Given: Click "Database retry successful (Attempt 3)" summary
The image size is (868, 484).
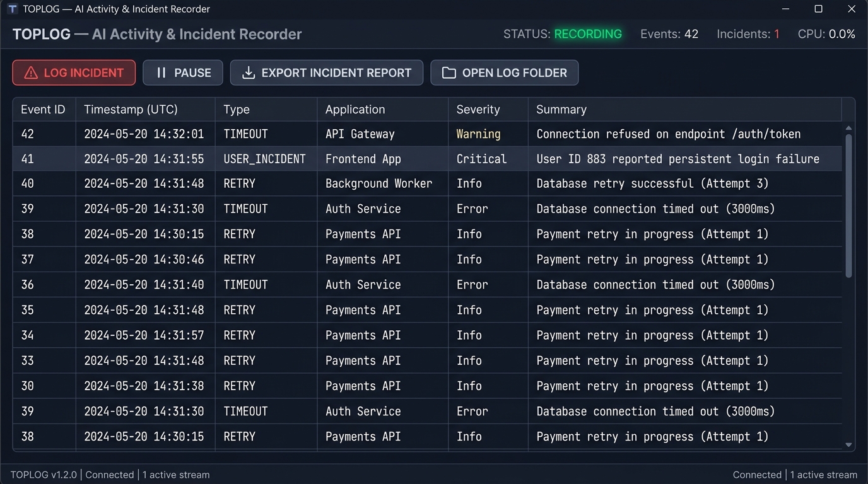Looking at the screenshot, I should point(652,183).
